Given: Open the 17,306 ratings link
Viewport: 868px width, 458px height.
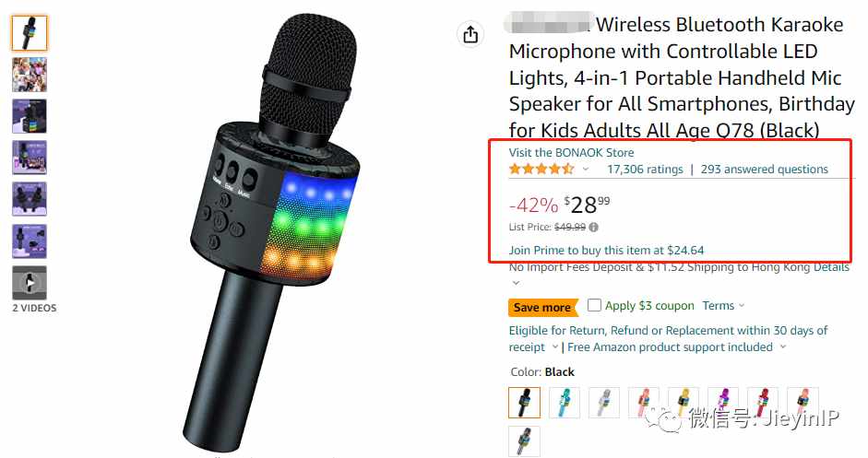Looking at the screenshot, I should point(645,170).
